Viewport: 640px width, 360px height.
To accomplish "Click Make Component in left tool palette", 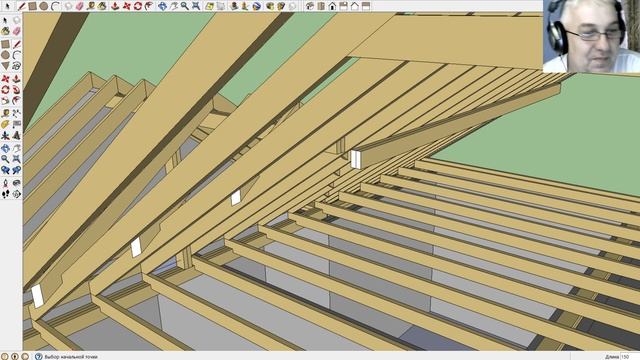I will click(x=16, y=20).
